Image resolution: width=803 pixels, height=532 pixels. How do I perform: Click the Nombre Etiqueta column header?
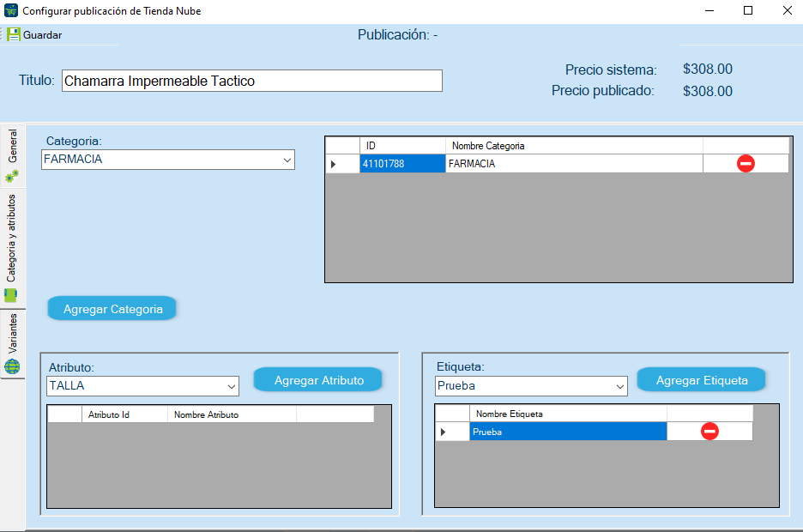point(568,414)
